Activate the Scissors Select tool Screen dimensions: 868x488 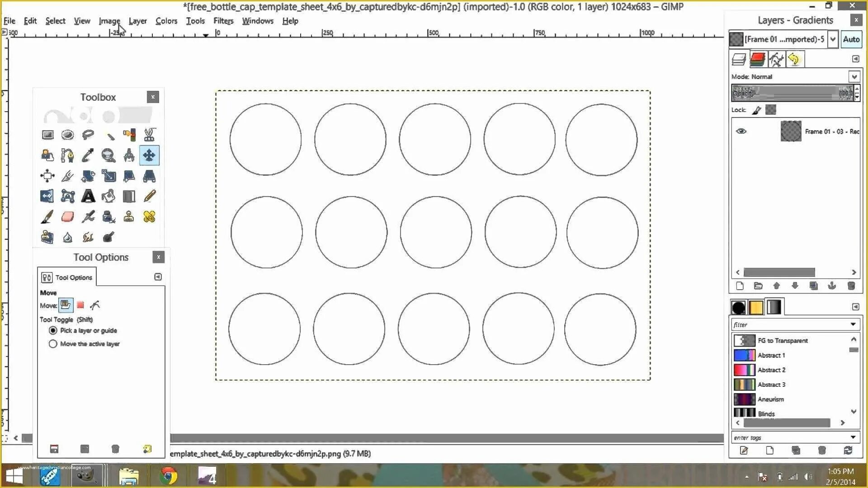tap(150, 135)
